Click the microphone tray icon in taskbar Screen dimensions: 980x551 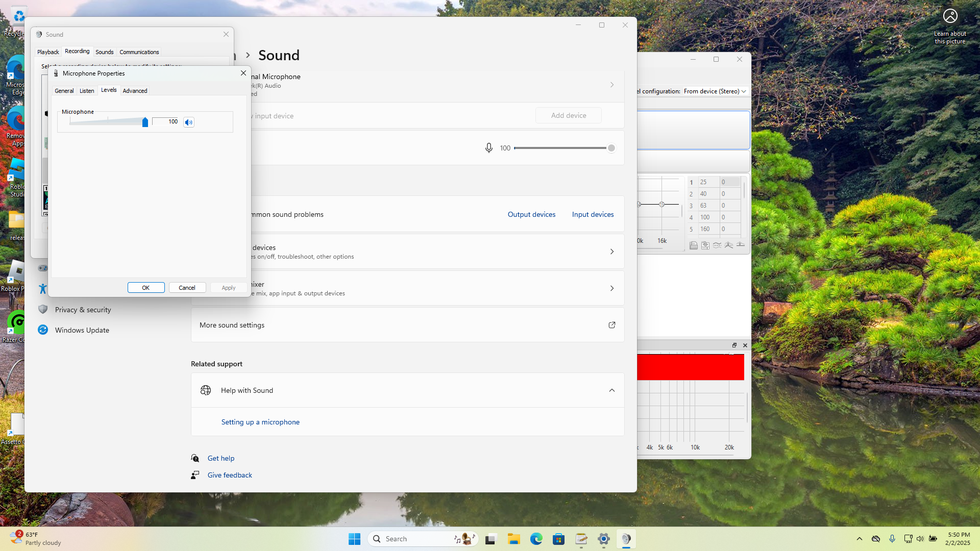click(x=892, y=539)
